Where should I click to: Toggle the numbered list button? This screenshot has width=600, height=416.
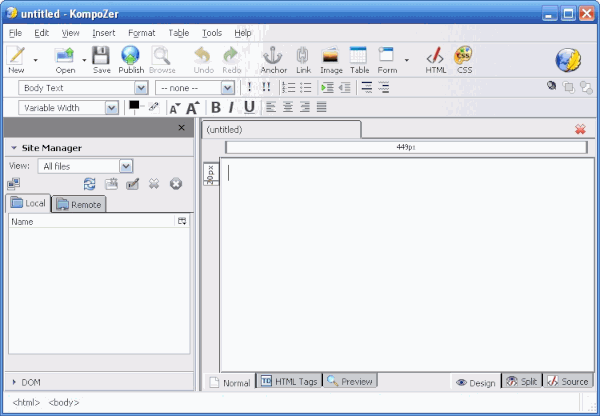288,88
